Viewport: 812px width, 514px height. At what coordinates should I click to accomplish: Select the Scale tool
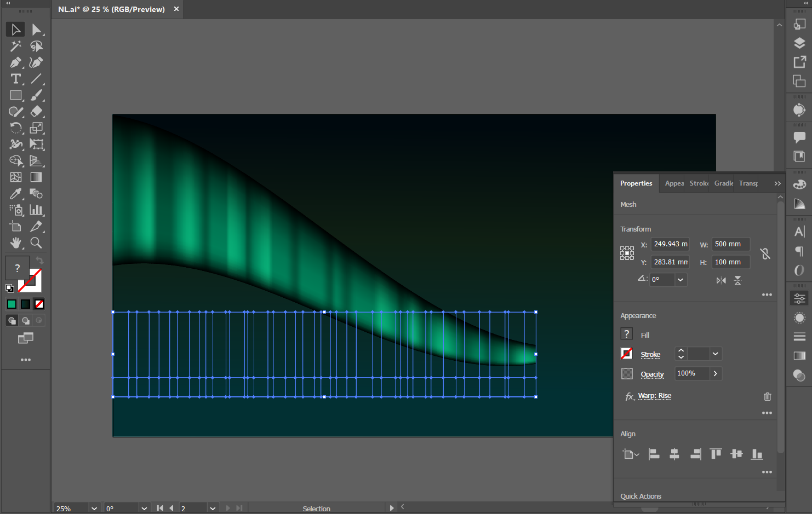(36, 128)
